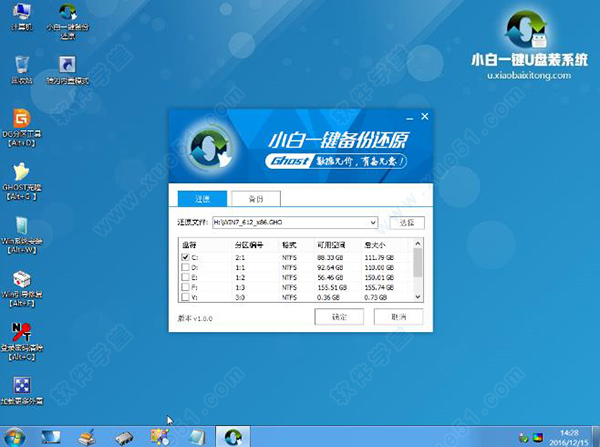Open the colorful tools taskbar icon
Viewport: 600px width, 447px height.
tap(160, 437)
